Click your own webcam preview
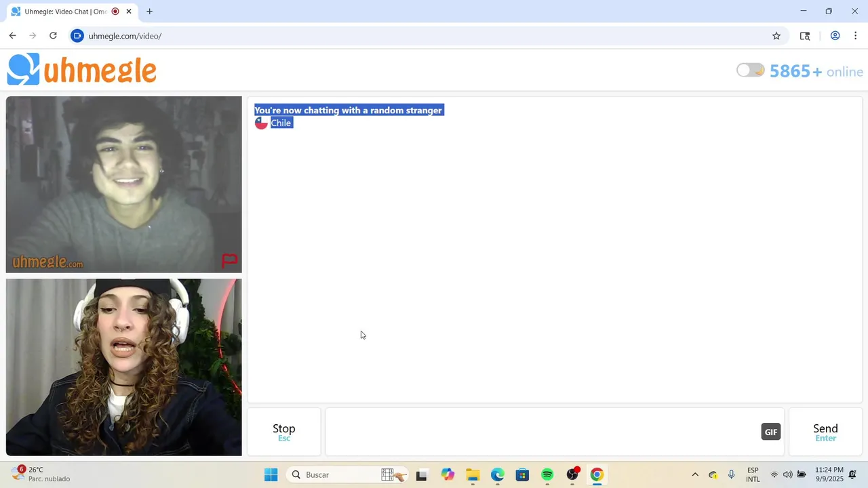Screen dimensions: 868x488 coord(124,367)
